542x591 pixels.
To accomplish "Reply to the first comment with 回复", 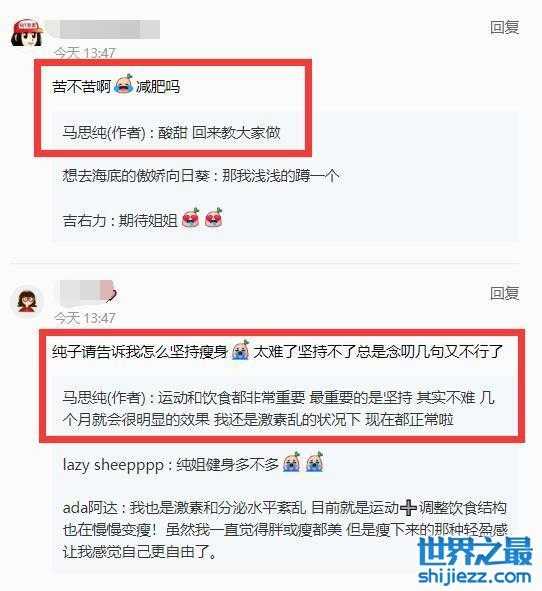I will point(505,28).
